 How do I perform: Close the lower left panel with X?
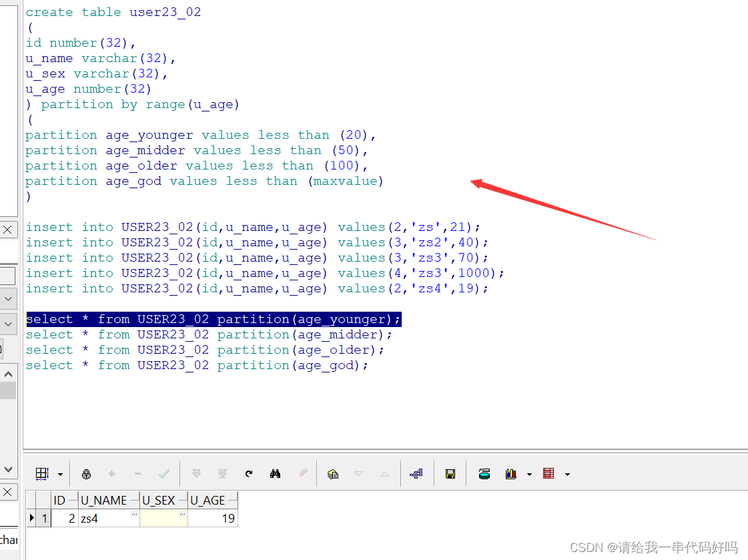coord(7,492)
